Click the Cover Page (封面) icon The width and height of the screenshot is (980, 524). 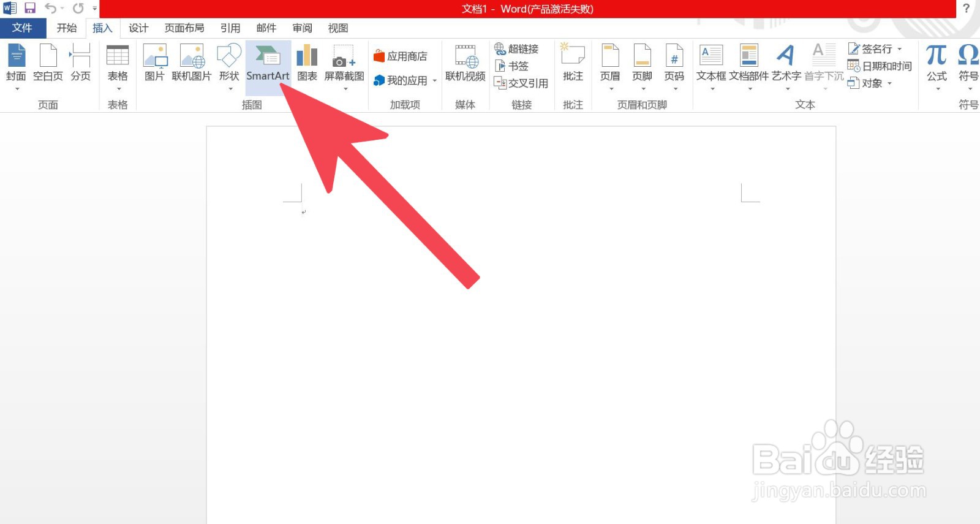point(17,56)
